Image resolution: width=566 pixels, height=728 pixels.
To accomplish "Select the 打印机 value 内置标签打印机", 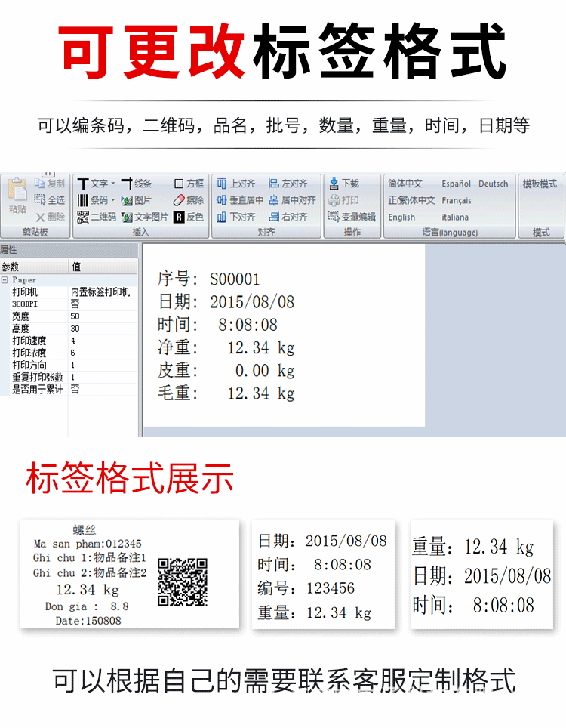I will 103,292.
